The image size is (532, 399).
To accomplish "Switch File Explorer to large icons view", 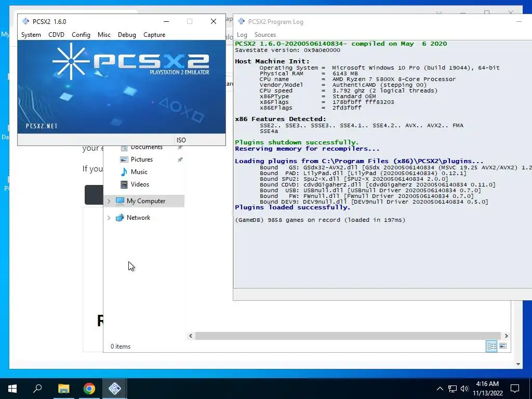I will tap(503, 346).
